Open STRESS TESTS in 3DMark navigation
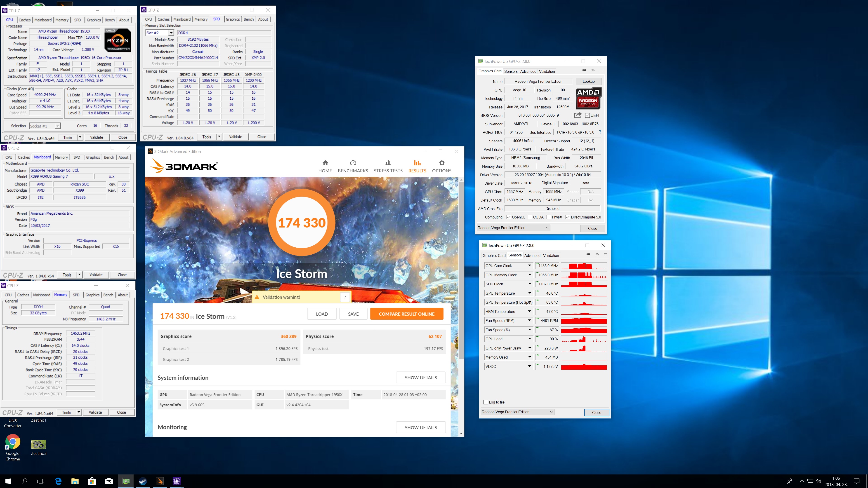This screenshot has height=488, width=868. (x=388, y=166)
